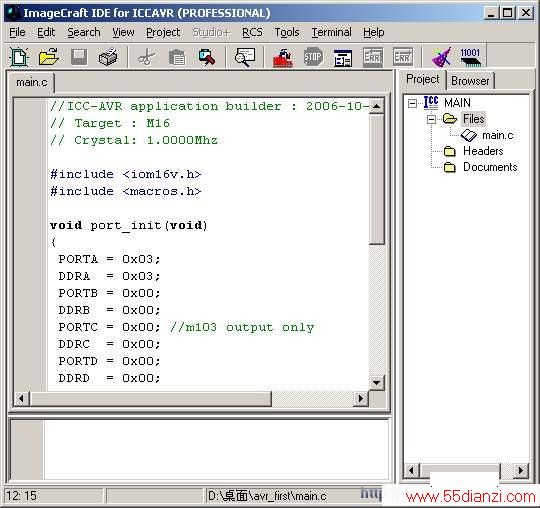Go to the second ERR error icon
Viewport: 540px width, 508px height.
click(403, 57)
